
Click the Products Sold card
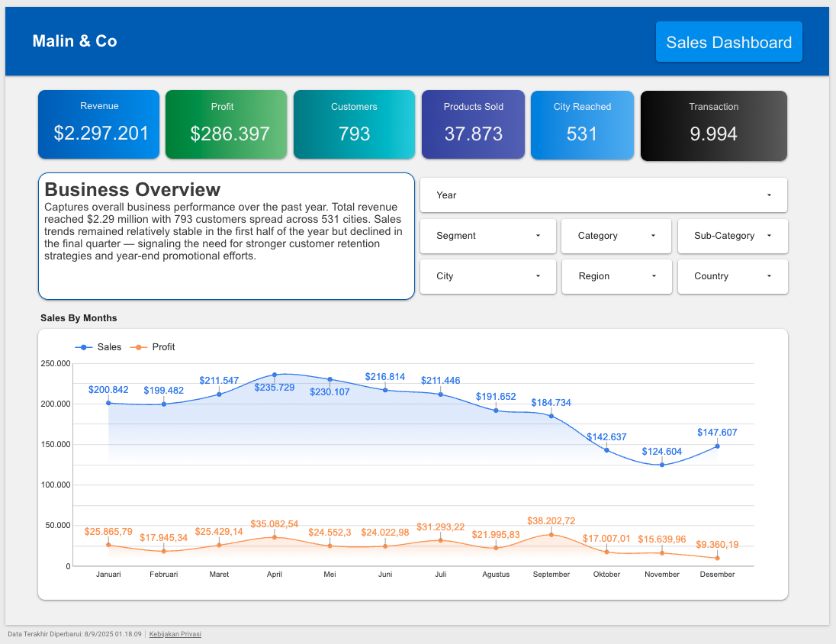(x=473, y=124)
